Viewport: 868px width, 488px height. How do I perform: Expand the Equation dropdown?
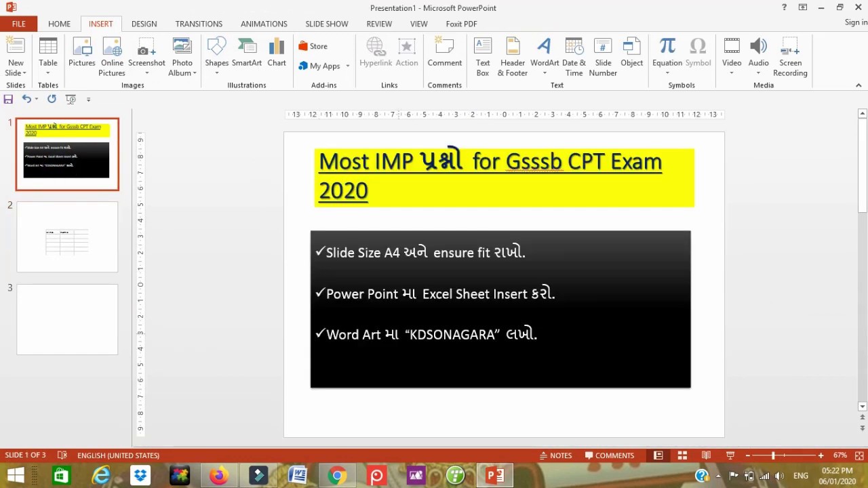tap(667, 73)
